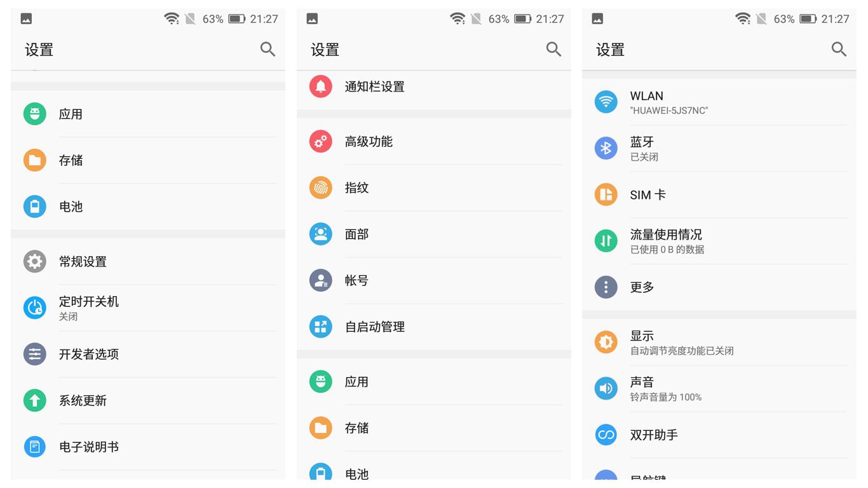Select the face recognition (面部) icon
The width and height of the screenshot is (868, 488).
tap(320, 234)
